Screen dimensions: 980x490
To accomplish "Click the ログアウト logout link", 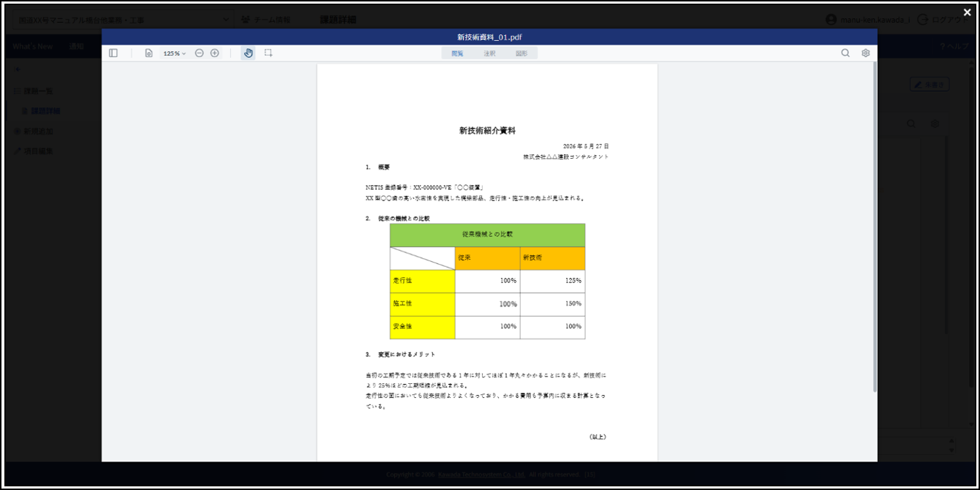I will [x=943, y=20].
